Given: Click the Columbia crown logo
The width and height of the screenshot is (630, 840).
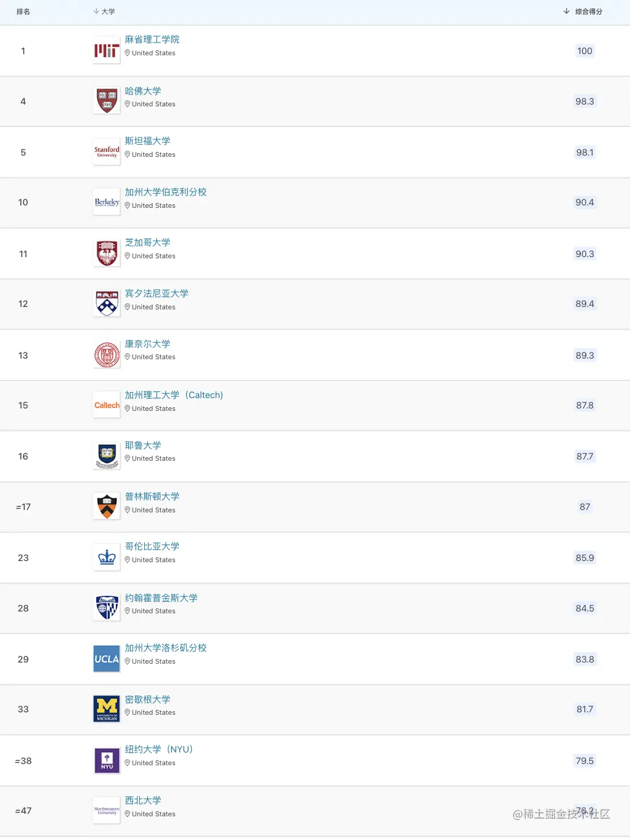Looking at the screenshot, I should click(106, 557).
